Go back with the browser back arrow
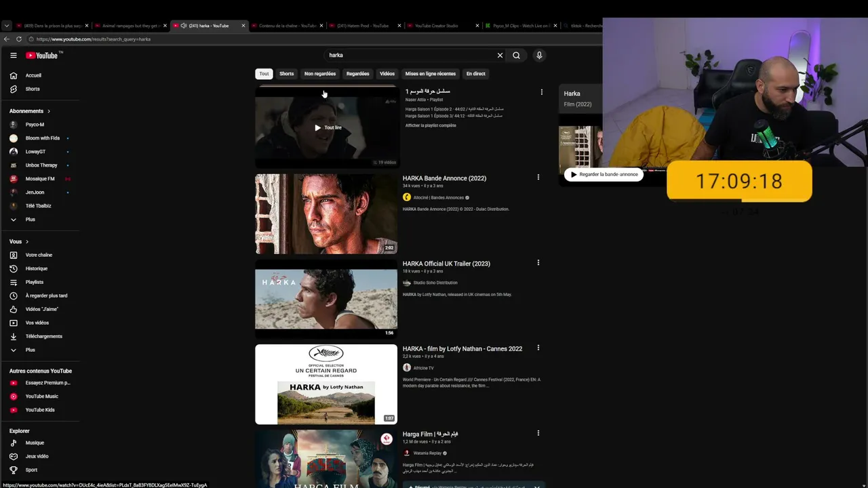 [x=6, y=39]
